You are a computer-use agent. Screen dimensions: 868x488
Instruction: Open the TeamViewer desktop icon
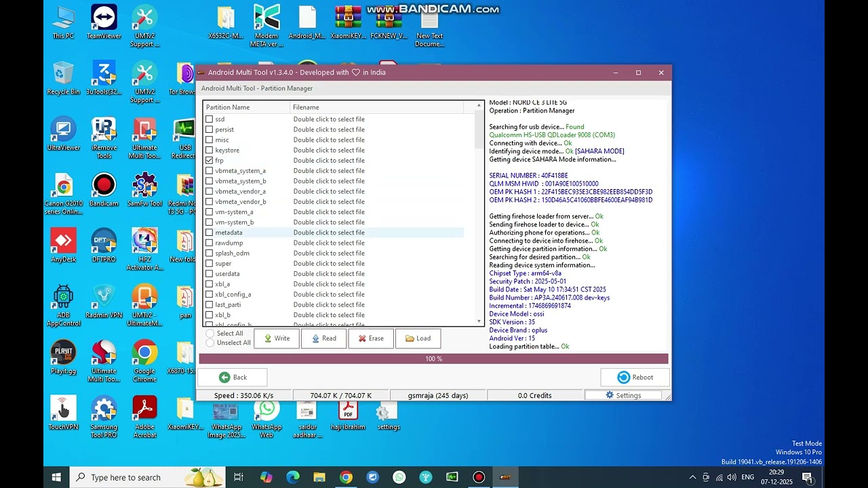(104, 22)
